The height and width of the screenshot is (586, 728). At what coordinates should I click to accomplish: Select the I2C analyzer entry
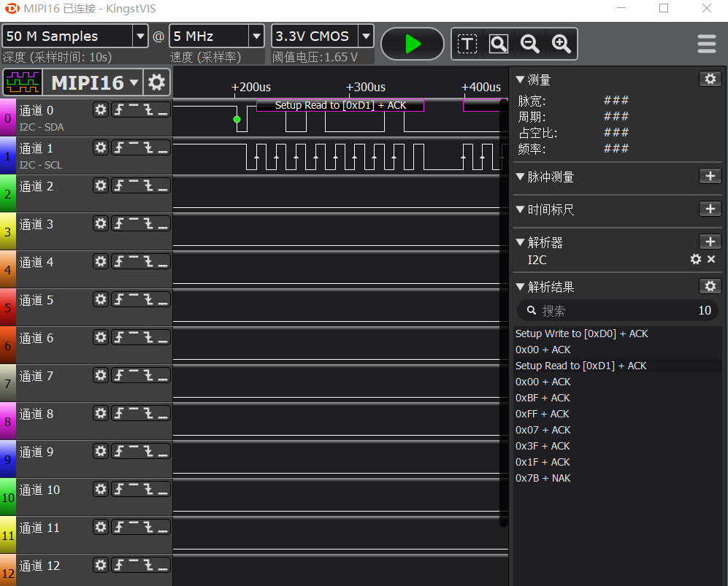pos(537,260)
